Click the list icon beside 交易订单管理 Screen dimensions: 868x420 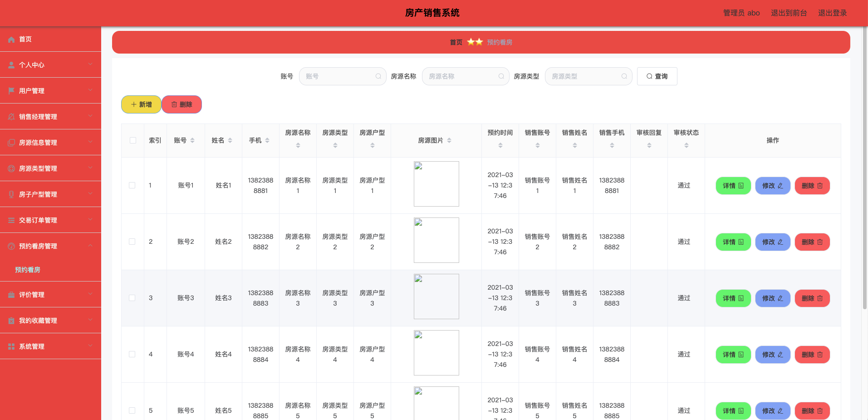coord(11,221)
